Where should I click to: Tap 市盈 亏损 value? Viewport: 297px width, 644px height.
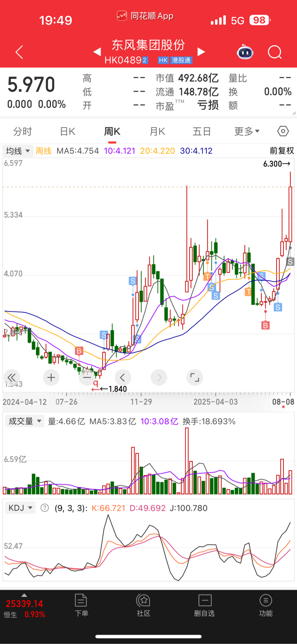click(208, 105)
